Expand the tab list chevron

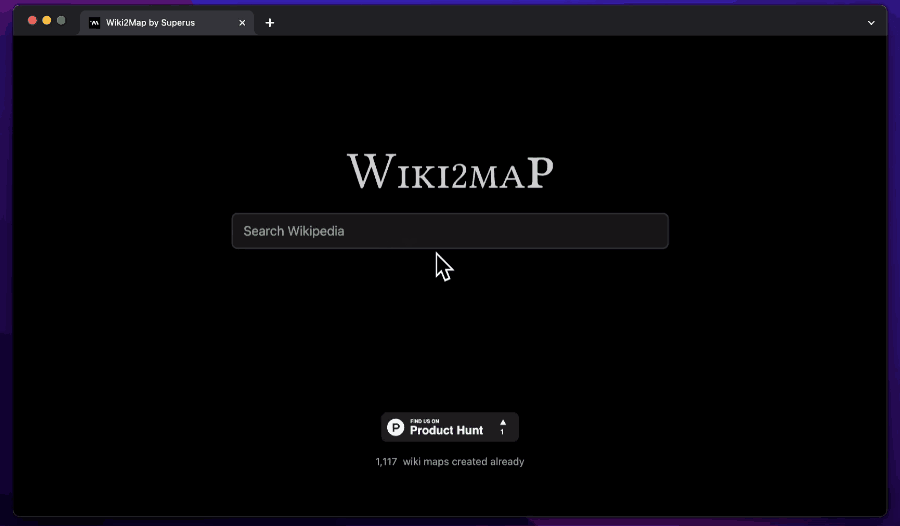(871, 23)
